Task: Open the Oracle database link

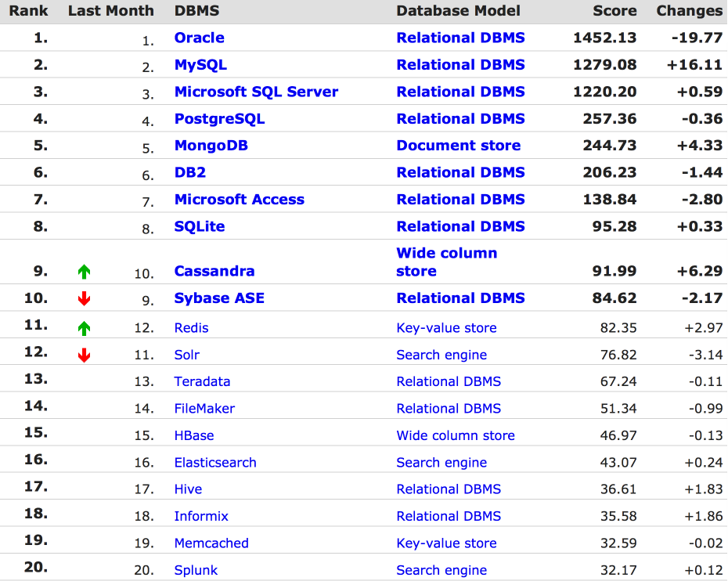Action: [x=199, y=38]
